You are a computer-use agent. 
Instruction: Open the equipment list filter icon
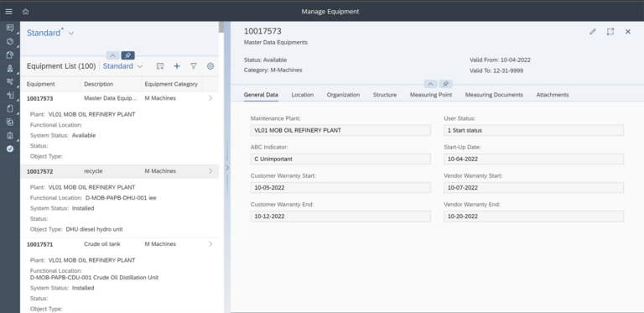click(194, 66)
